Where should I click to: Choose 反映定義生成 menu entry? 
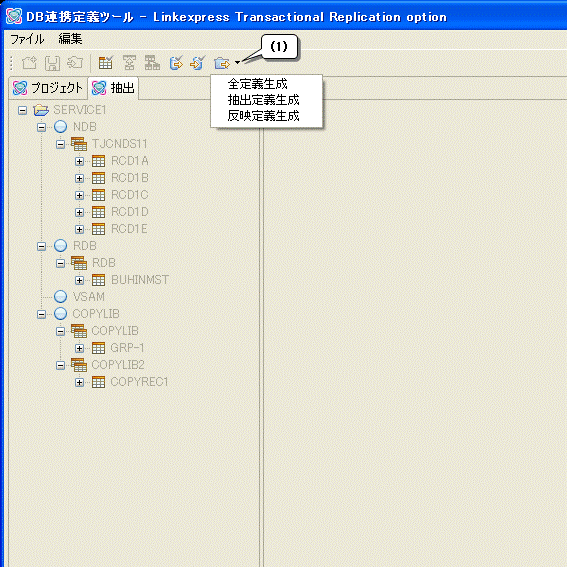pyautogui.click(x=263, y=116)
